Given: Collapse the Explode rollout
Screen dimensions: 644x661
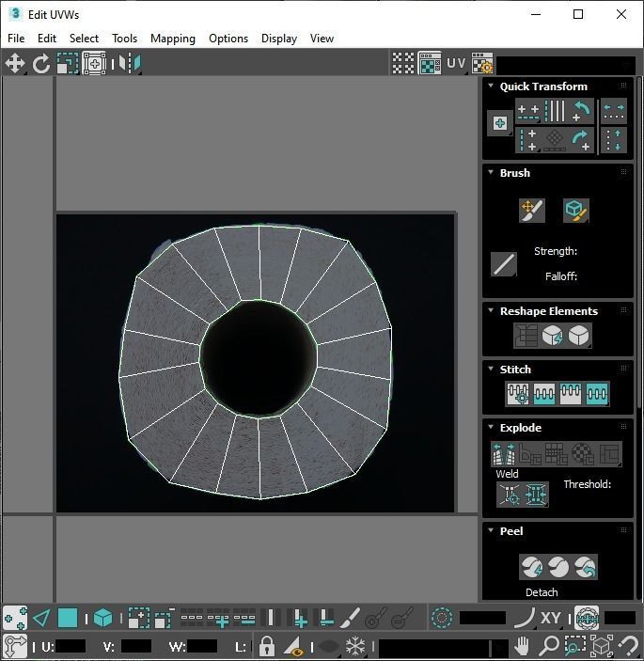Looking at the screenshot, I should click(491, 427).
